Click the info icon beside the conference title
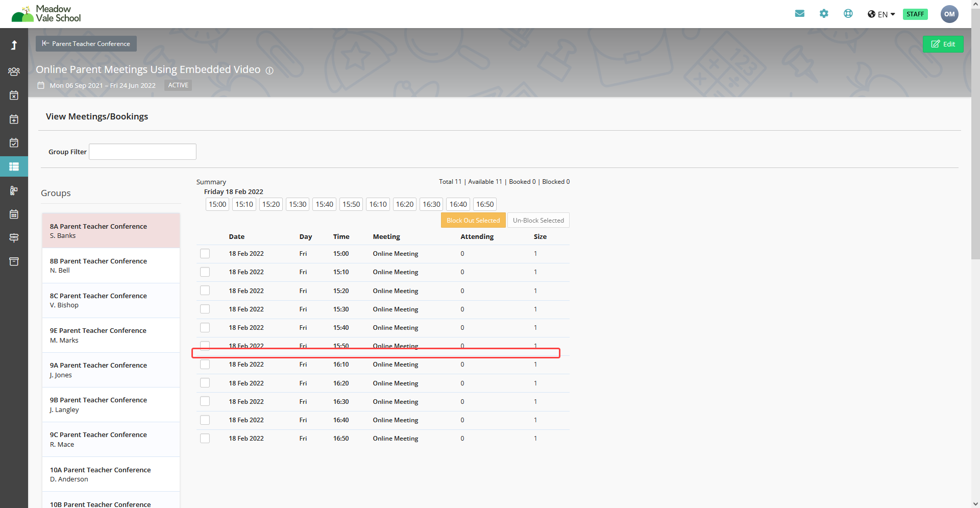 269,70
